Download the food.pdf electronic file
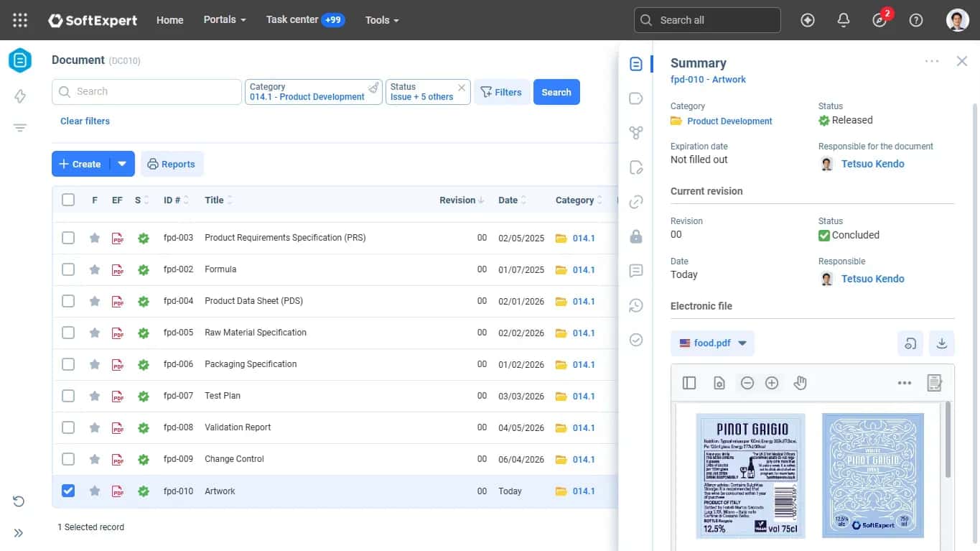Image resolution: width=980 pixels, height=551 pixels. point(942,343)
